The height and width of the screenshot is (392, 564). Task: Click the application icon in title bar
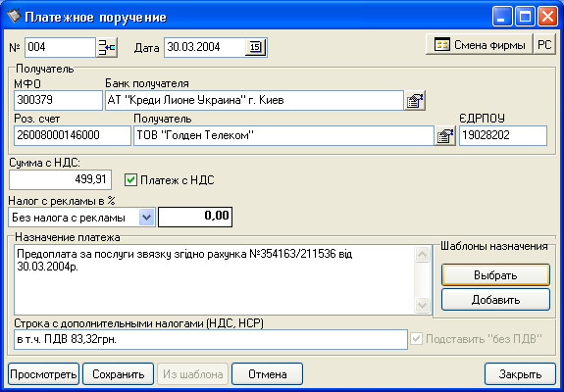[14, 16]
